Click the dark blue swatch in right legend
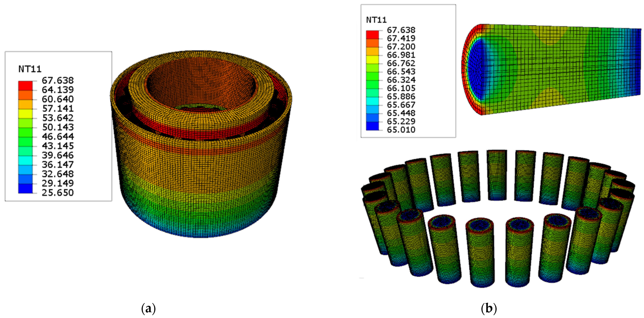Image resolution: width=644 pixels, height=318 pixels. [372, 126]
